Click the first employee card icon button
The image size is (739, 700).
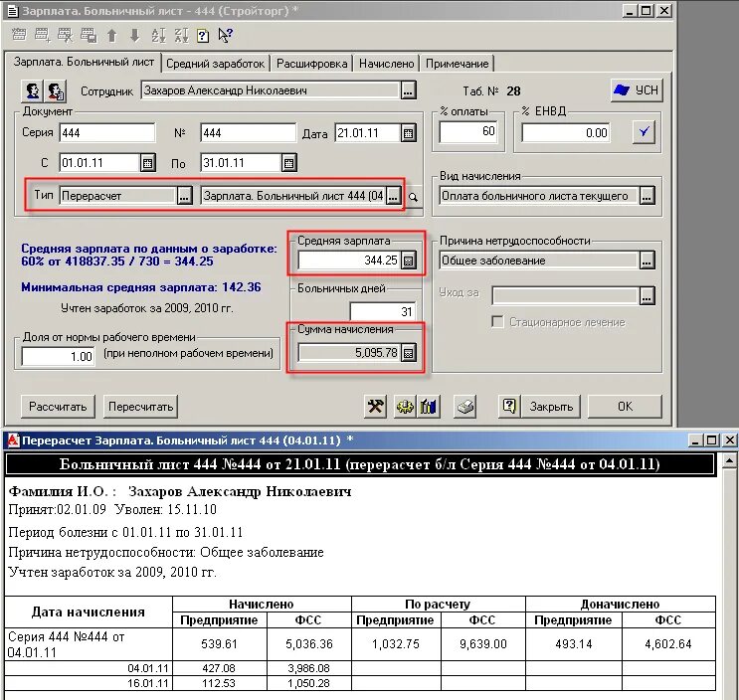click(32, 90)
